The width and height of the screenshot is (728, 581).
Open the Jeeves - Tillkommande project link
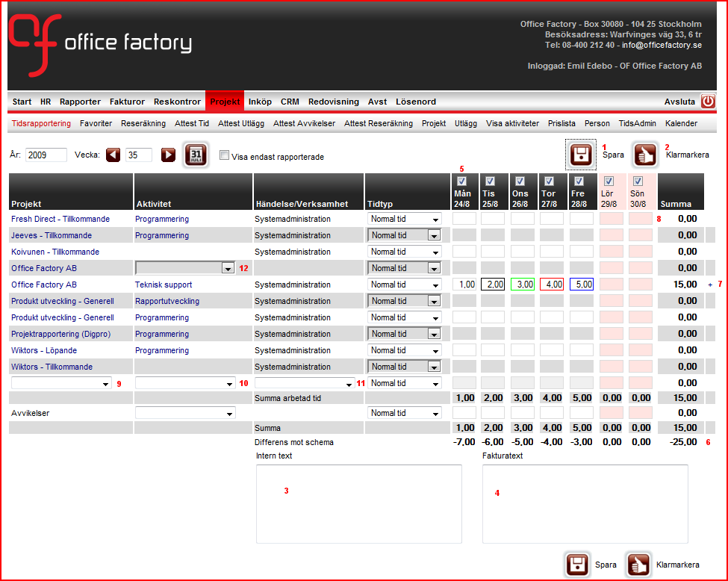coord(52,235)
